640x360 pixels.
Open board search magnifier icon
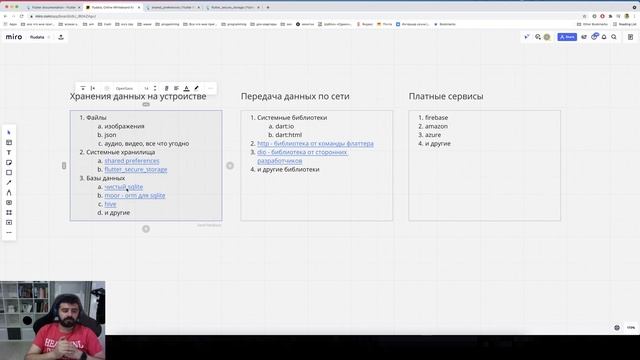click(x=614, y=37)
